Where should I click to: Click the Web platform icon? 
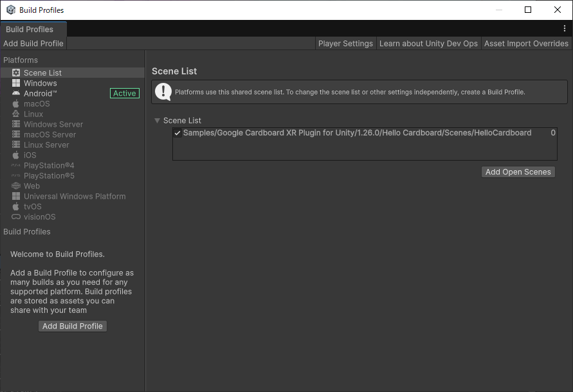tap(16, 186)
